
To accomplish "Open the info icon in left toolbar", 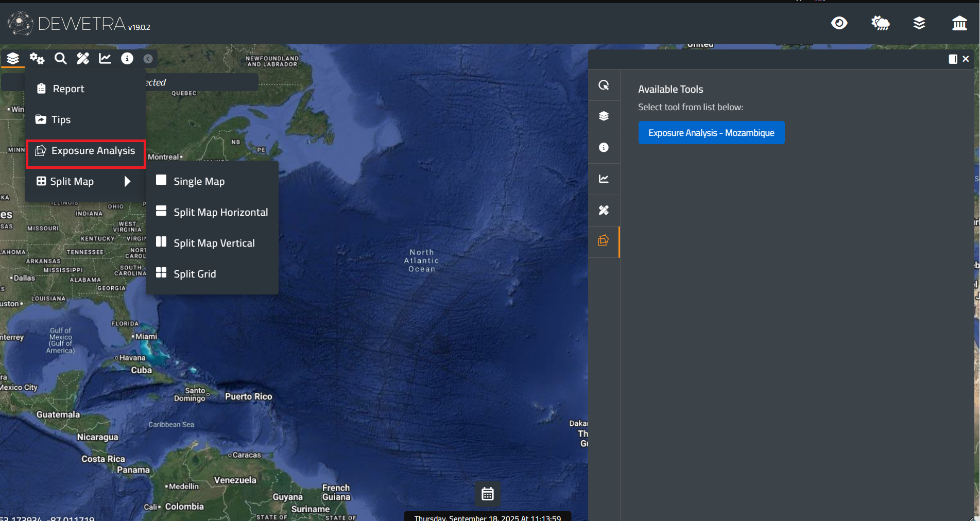I will tap(127, 59).
